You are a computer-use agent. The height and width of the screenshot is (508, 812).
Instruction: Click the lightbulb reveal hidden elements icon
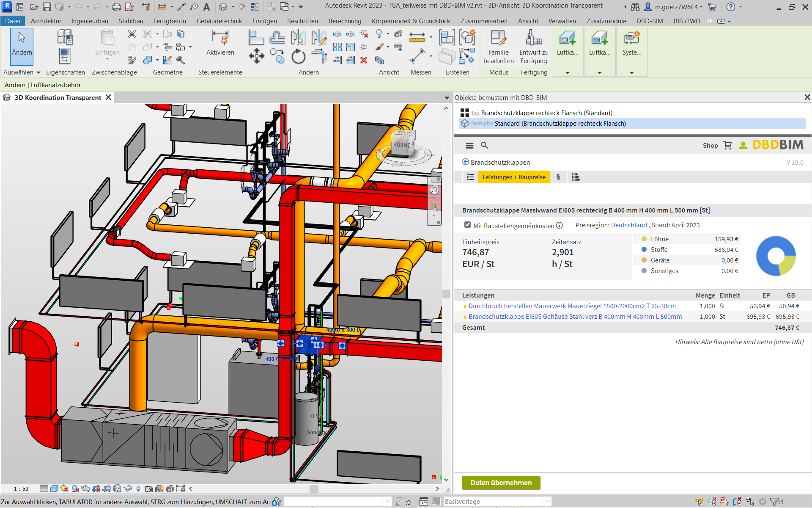(138, 489)
